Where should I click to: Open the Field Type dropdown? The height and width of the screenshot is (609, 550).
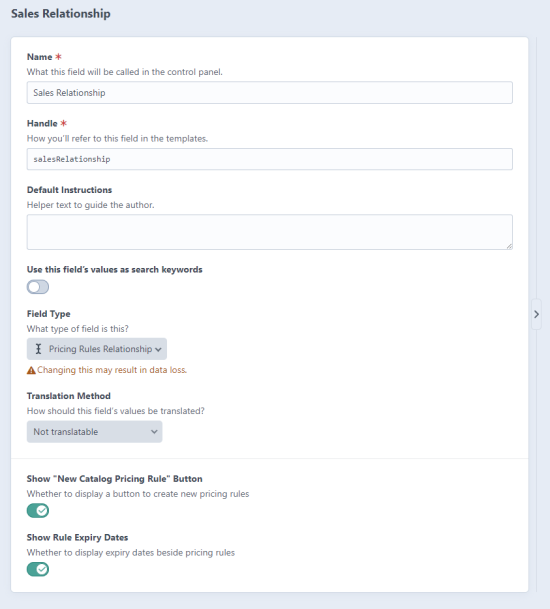click(x=97, y=349)
